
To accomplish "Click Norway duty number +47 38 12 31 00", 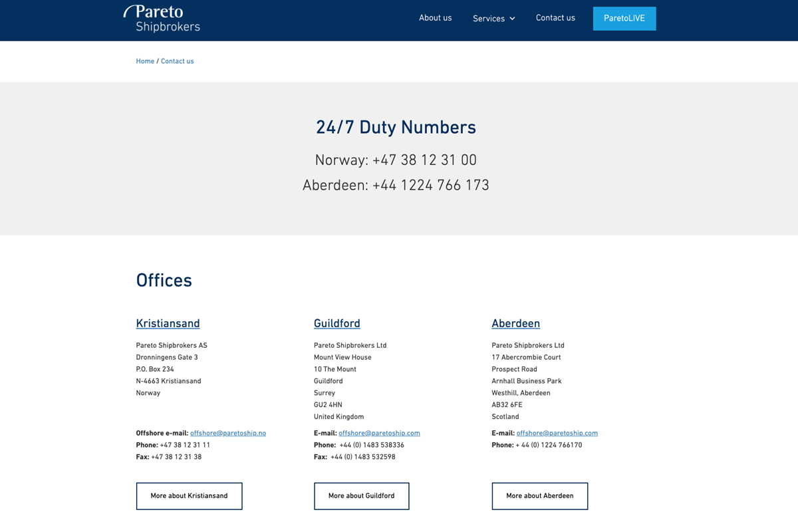I will [x=424, y=160].
